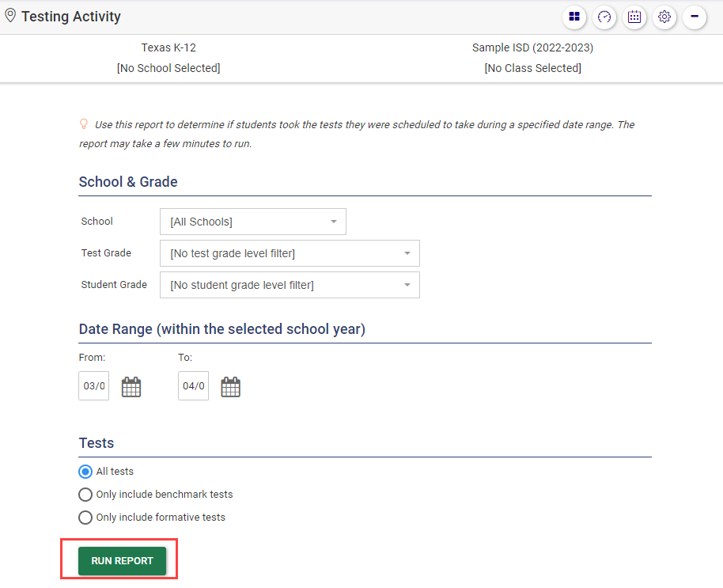Viewport: 723px width, 588px height.
Task: Click the Student Grade label
Action: pyautogui.click(x=114, y=285)
